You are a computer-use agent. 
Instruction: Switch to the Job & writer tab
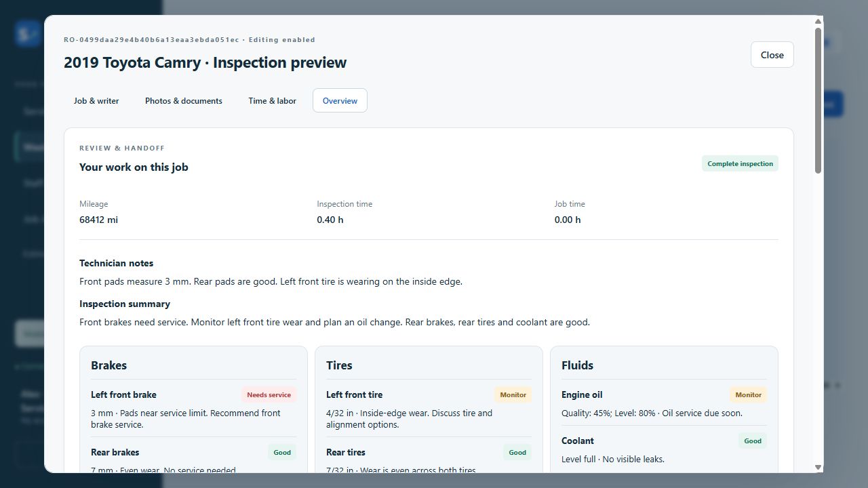96,100
